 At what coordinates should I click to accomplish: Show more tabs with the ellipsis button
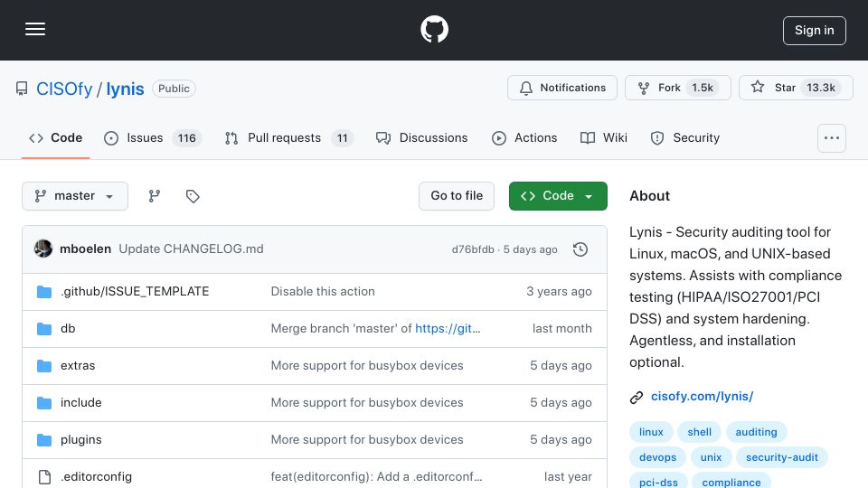832,138
